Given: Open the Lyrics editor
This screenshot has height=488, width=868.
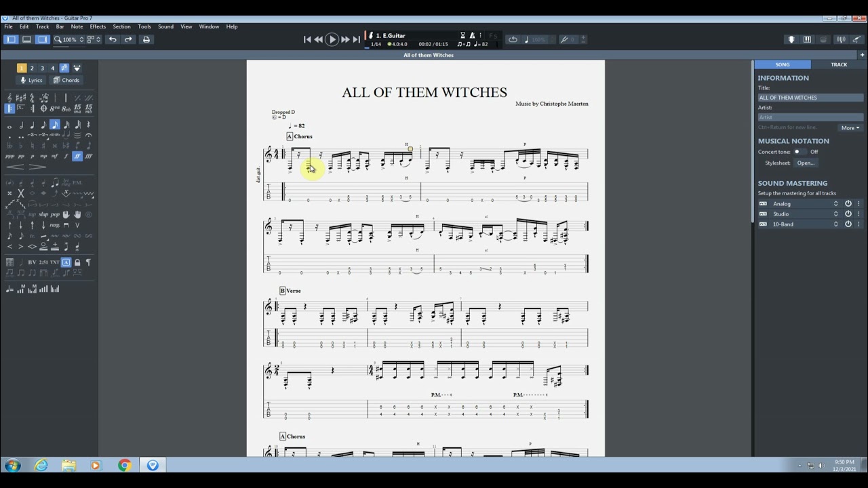Looking at the screenshot, I should click(32, 80).
